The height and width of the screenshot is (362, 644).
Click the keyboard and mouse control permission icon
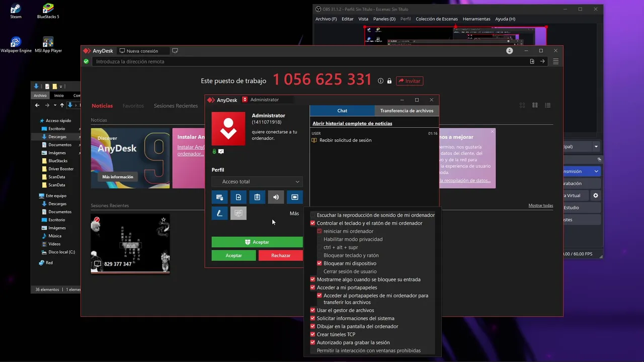pos(219,197)
